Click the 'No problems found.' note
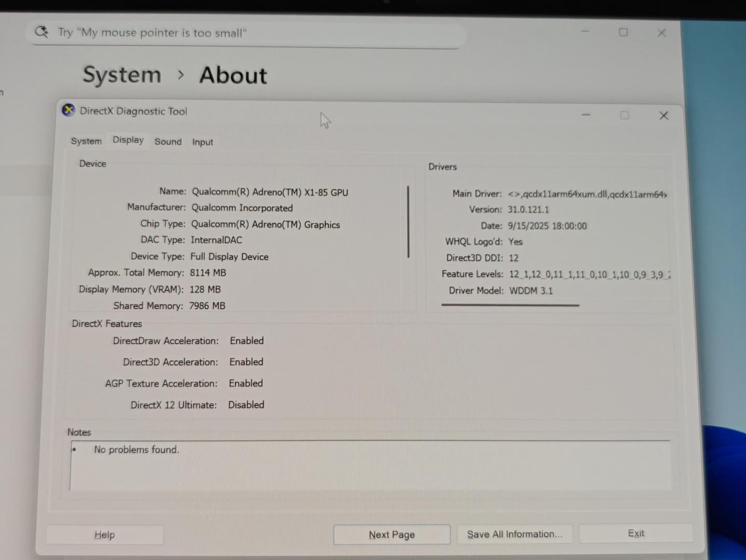 [136, 450]
